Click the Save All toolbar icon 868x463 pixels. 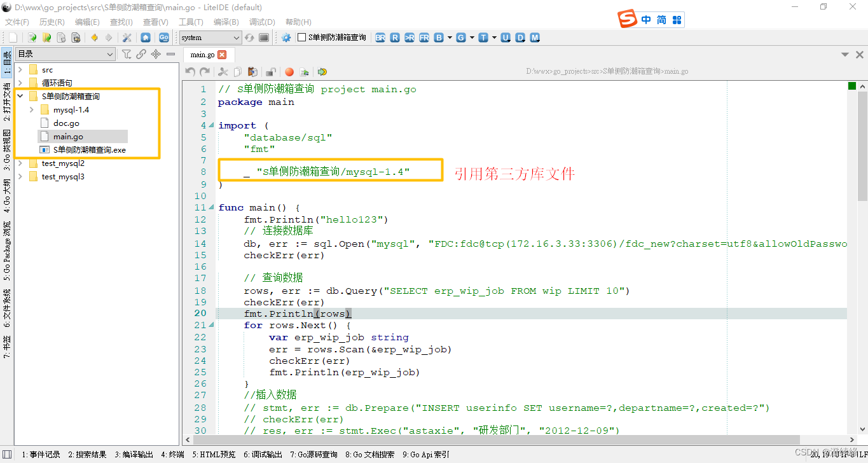pos(76,38)
